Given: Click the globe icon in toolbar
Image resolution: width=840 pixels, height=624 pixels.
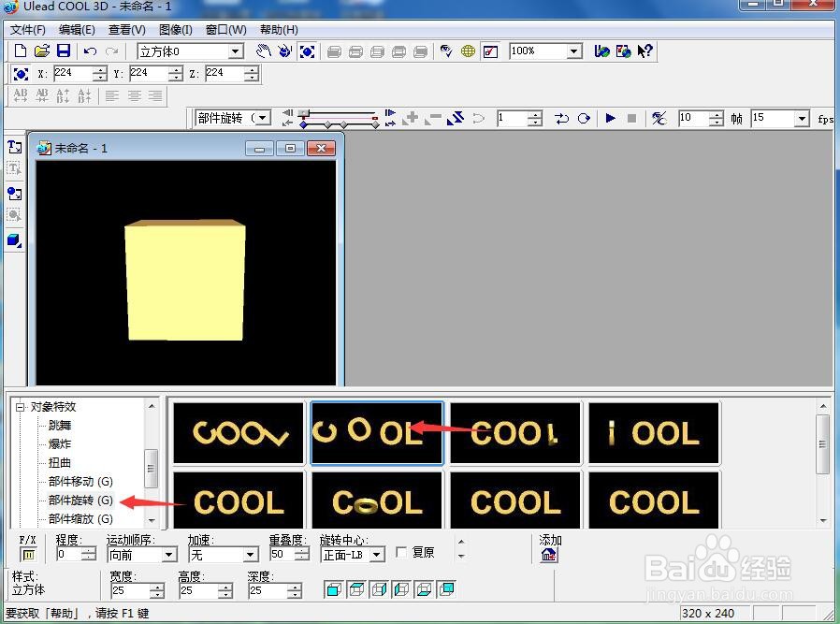Looking at the screenshot, I should [x=468, y=51].
